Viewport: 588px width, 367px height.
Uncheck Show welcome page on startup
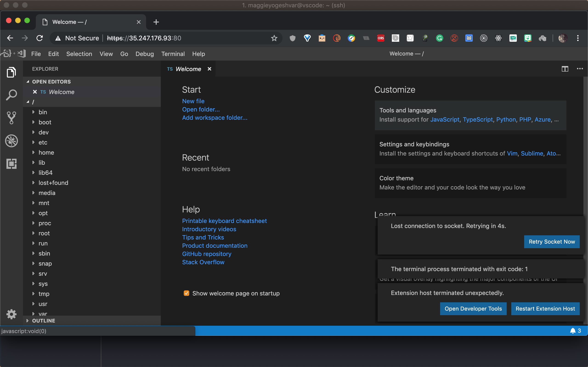[186, 293]
